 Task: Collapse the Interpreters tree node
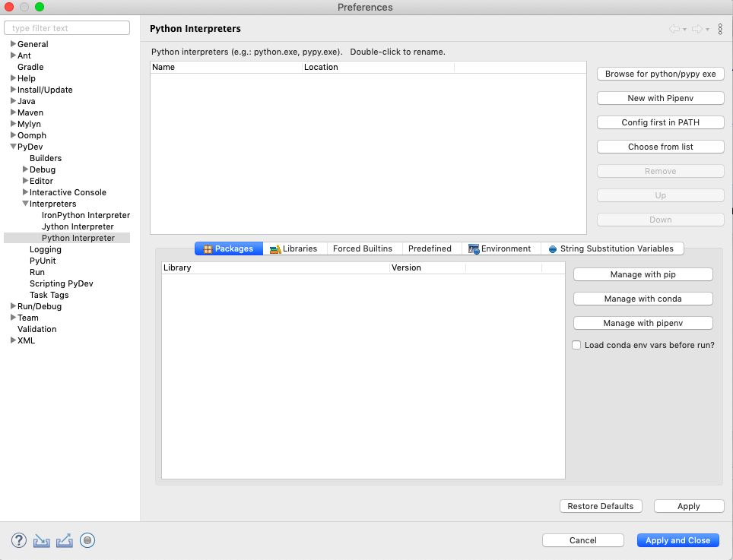coord(25,204)
